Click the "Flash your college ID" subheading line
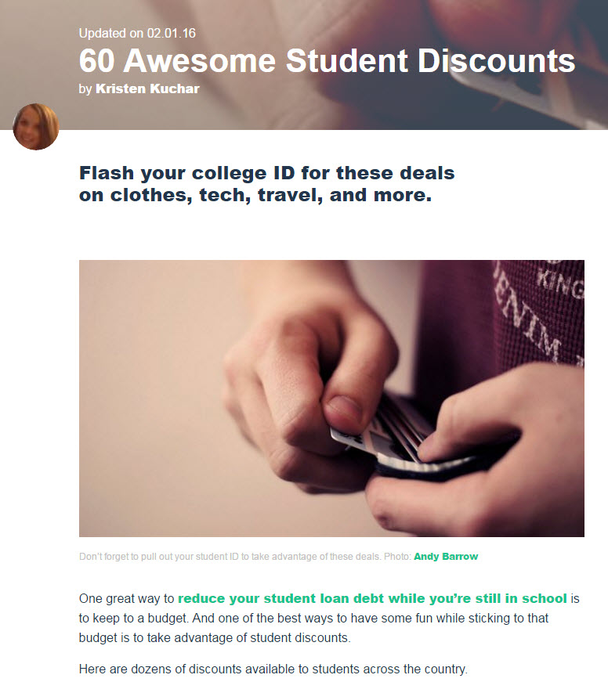The height and width of the screenshot is (700, 608). coord(266,172)
